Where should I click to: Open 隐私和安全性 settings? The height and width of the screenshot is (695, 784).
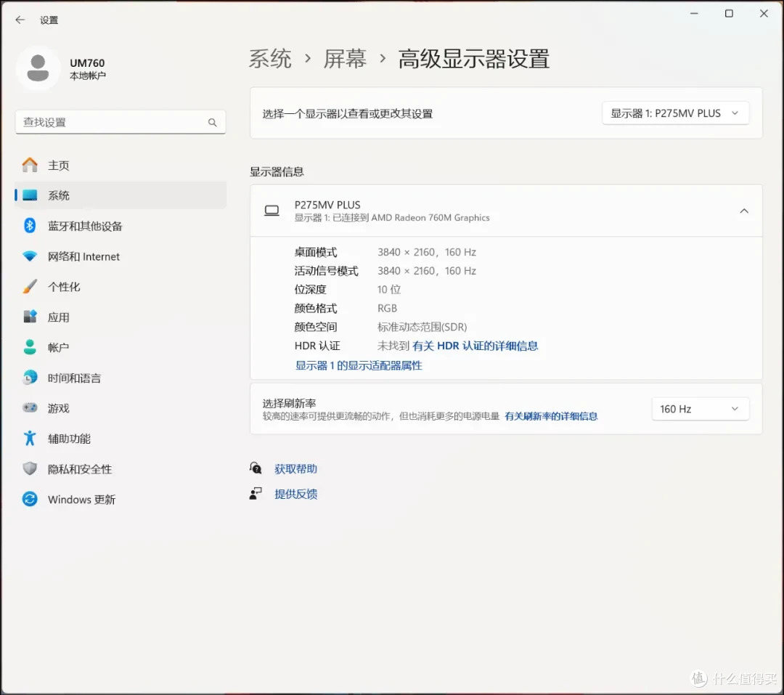tap(121, 469)
